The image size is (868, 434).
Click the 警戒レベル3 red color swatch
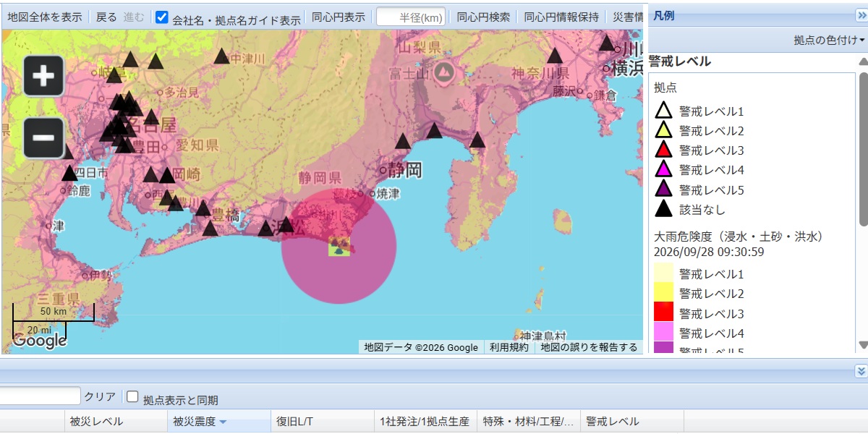(663, 312)
